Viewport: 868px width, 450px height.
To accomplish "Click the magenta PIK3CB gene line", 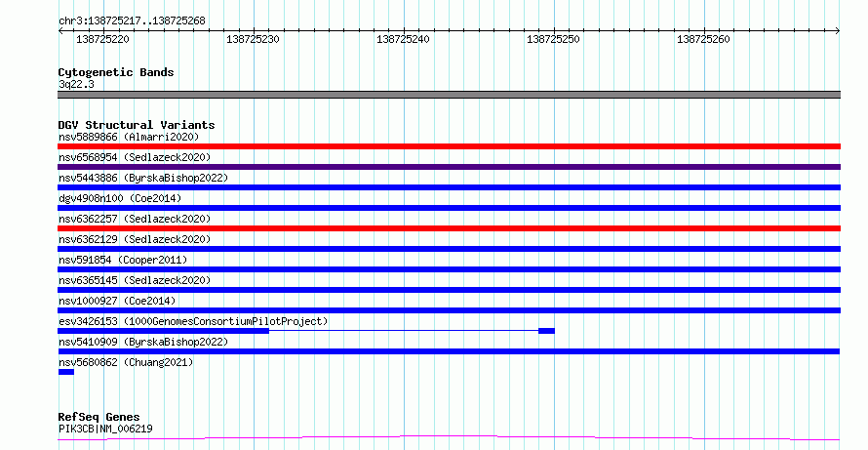I will click(449, 438).
